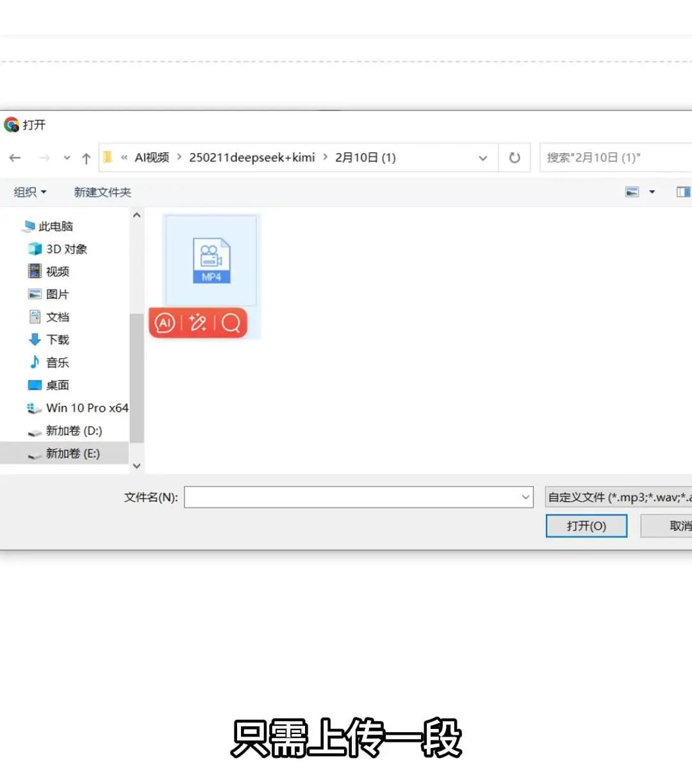Open the file type filter dropdown
The width and height of the screenshot is (692, 784).
click(617, 497)
